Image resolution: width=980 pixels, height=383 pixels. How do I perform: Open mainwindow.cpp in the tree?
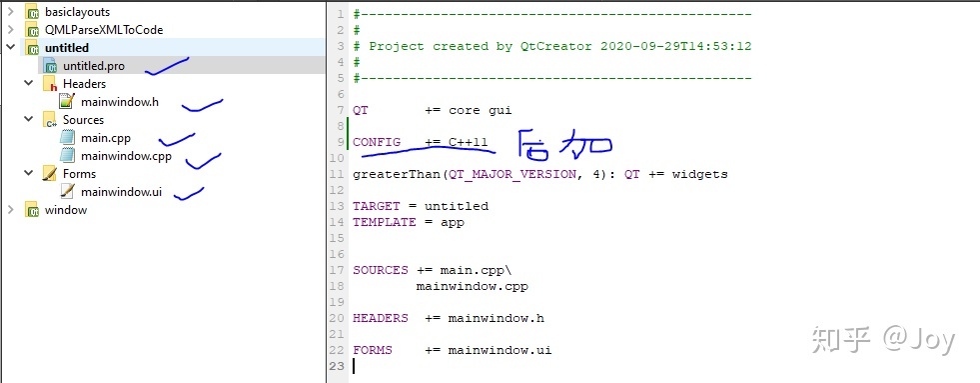click(126, 156)
